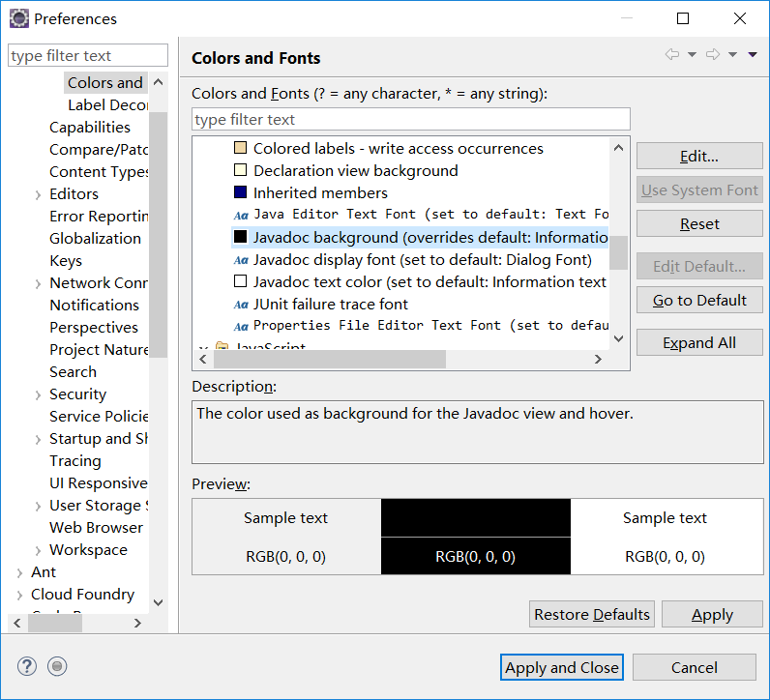The image size is (770, 700).
Task: Select Project Natures in sidebar tree
Action: 99,349
